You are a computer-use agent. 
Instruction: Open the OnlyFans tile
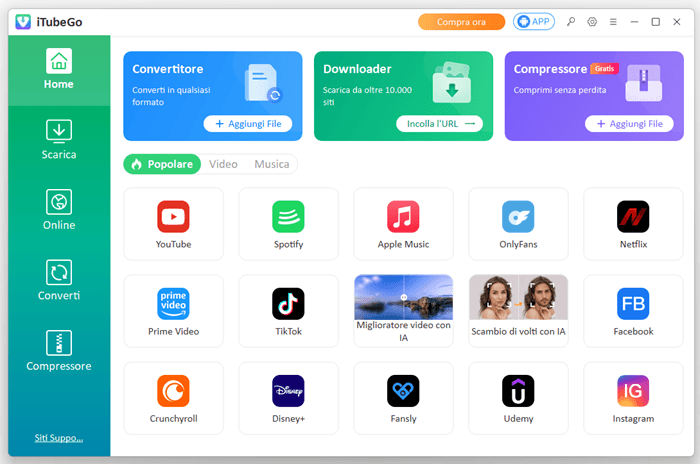(x=518, y=224)
